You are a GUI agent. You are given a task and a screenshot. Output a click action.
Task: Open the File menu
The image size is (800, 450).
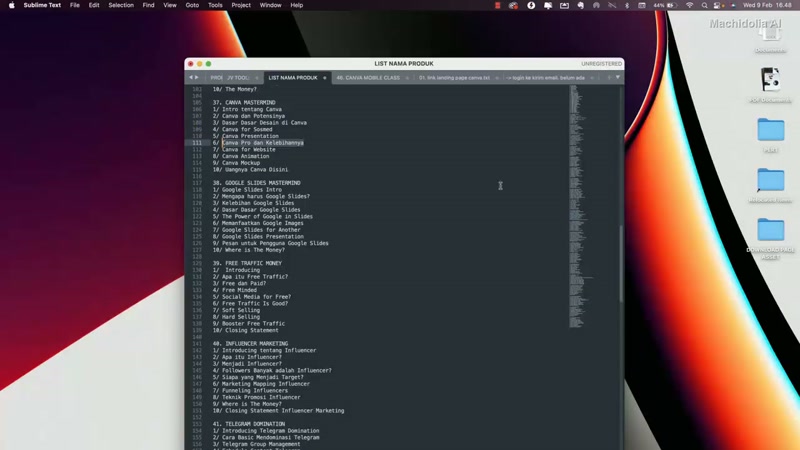pyautogui.click(x=74, y=5)
